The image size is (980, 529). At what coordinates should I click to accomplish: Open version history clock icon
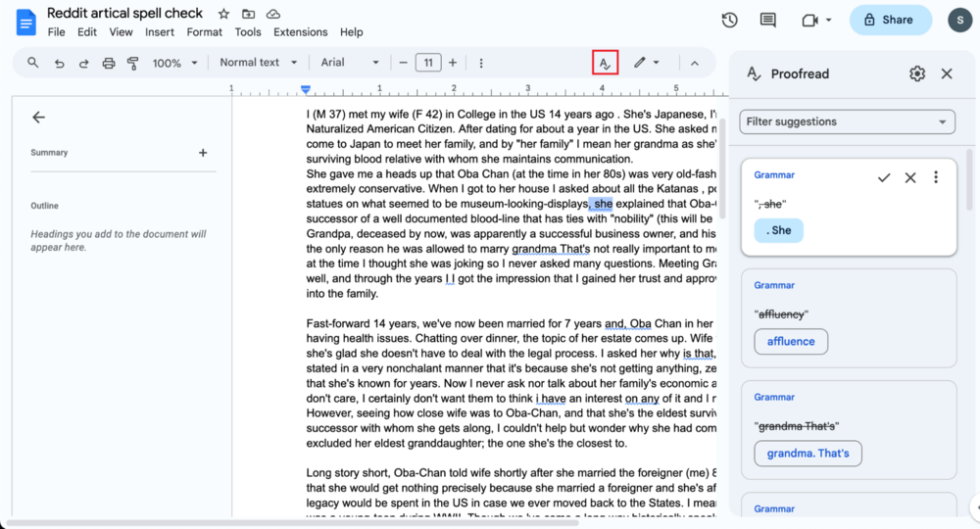tap(729, 20)
